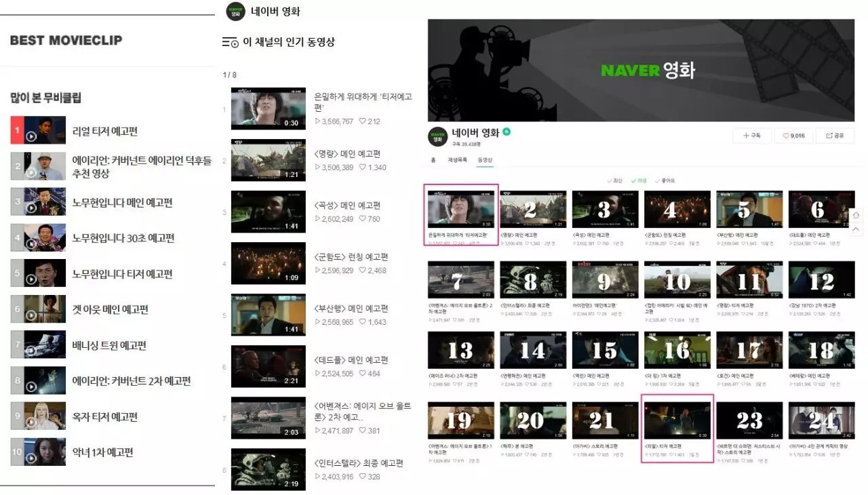Click the floating home icon at right edge
Viewport: 868px width, 495px height.
tap(856, 215)
